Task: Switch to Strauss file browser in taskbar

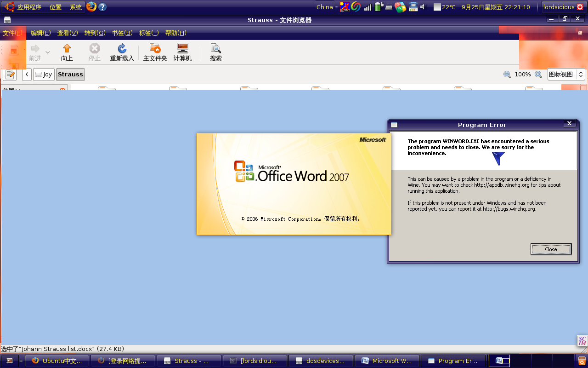Action: (x=188, y=361)
